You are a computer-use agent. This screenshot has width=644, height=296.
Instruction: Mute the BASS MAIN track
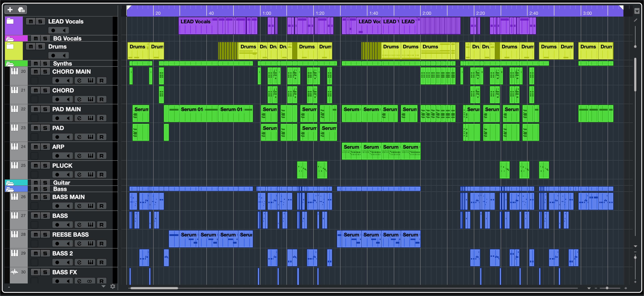coord(36,197)
